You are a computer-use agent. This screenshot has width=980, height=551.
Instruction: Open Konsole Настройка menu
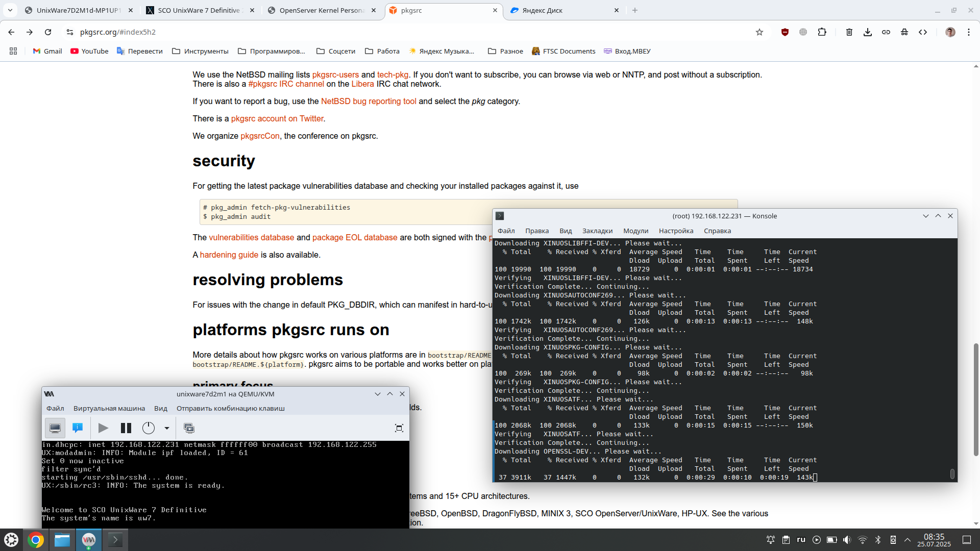(676, 231)
